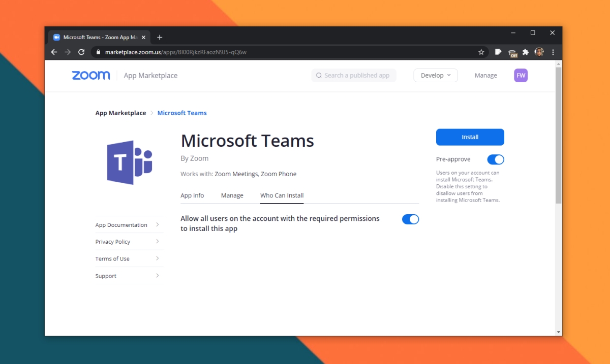Switch to the App info tab
This screenshot has width=610, height=364.
pyautogui.click(x=192, y=195)
